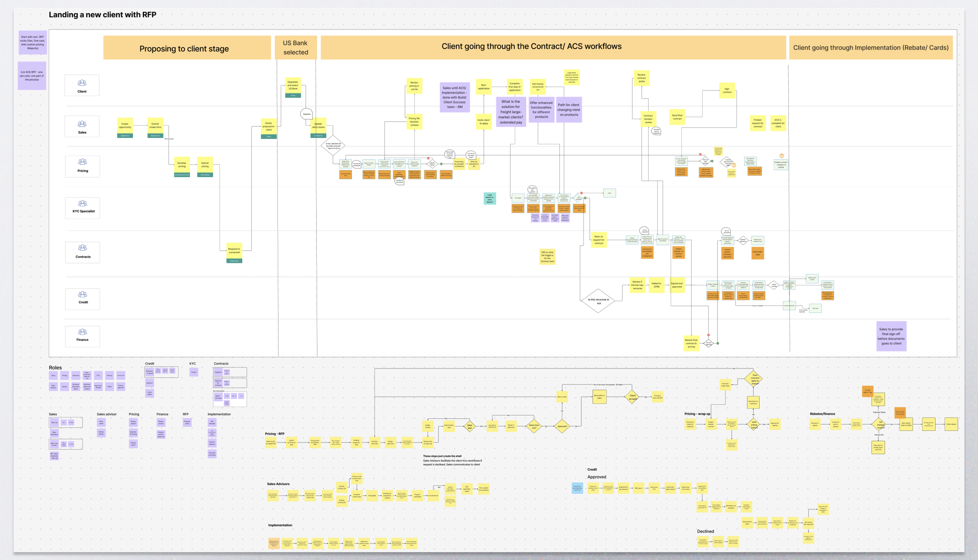
Task: Click the 'Roles' section heading
Action: click(55, 368)
